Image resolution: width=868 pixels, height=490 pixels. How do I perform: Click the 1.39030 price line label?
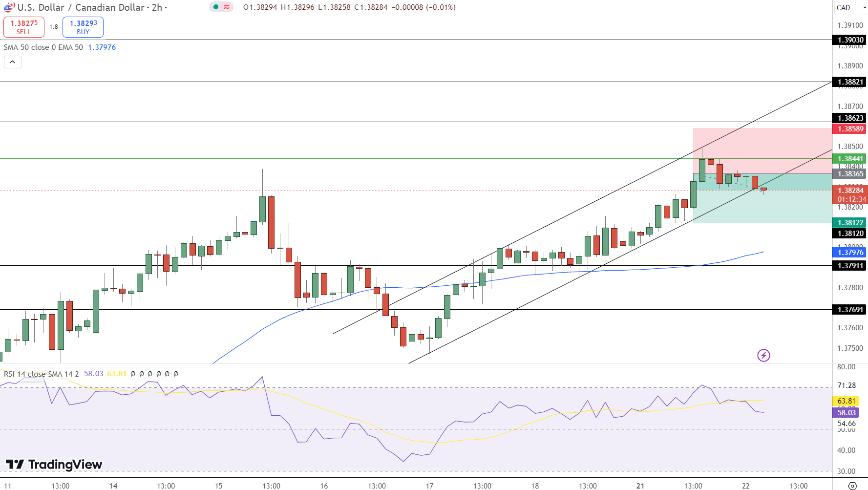850,40
